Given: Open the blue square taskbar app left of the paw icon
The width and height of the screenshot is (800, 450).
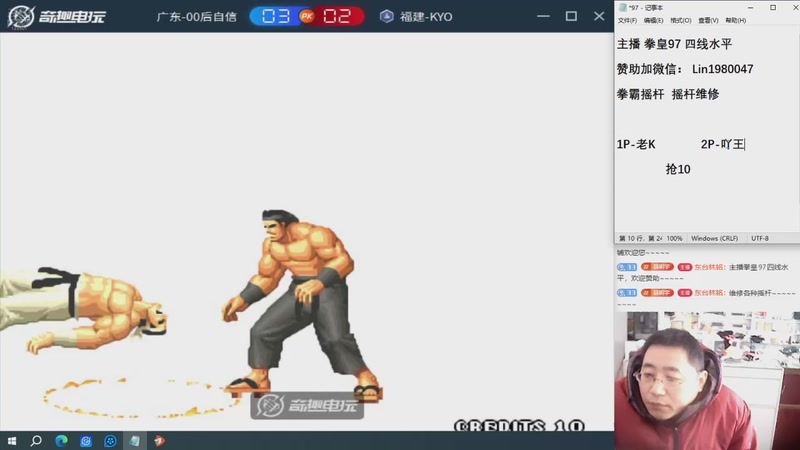Looking at the screenshot, I should click(x=86, y=441).
